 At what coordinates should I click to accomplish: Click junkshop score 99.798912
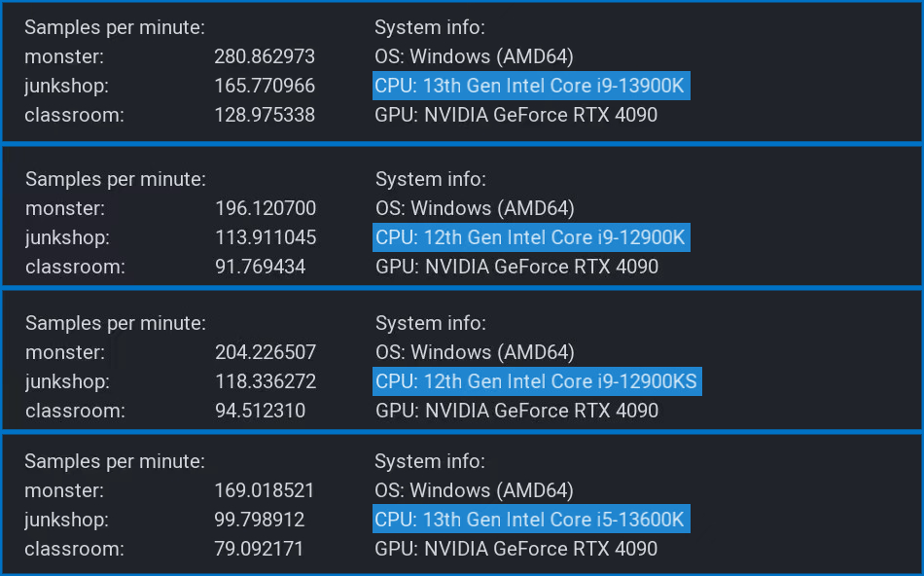click(x=260, y=520)
